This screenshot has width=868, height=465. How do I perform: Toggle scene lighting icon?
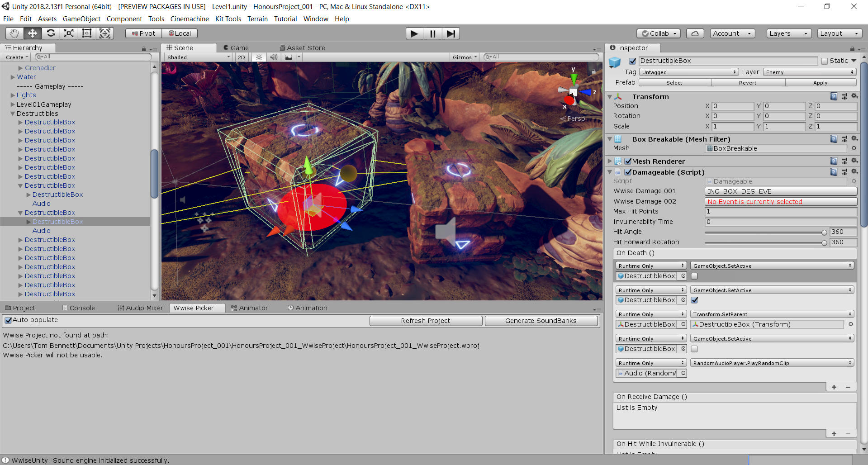(259, 57)
